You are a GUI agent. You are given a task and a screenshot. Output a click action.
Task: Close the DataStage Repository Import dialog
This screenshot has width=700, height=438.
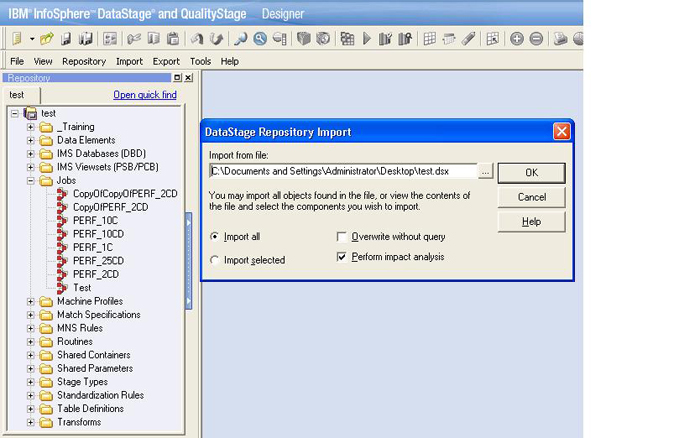tap(561, 132)
